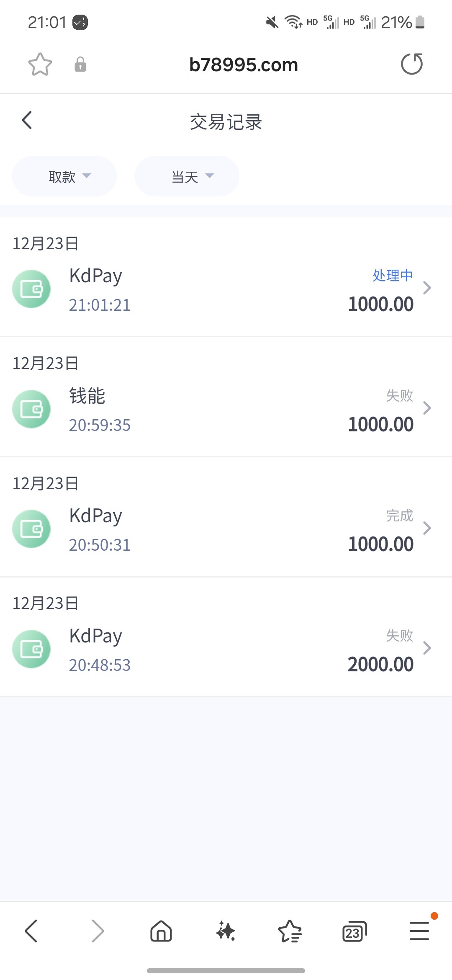452x980 pixels.
Task: Open details of the 完成 KdPay withdrawal
Action: [426, 529]
